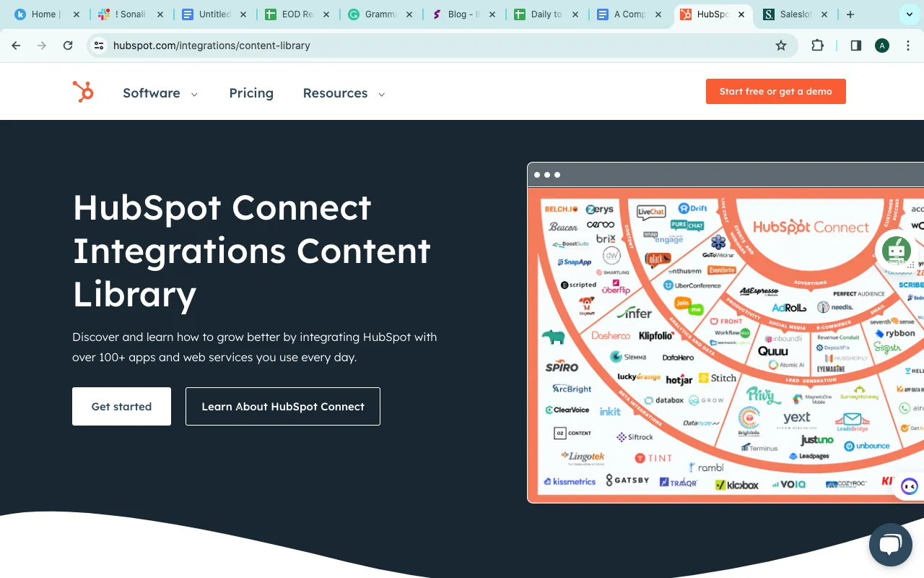Click the Get started button

(x=121, y=407)
